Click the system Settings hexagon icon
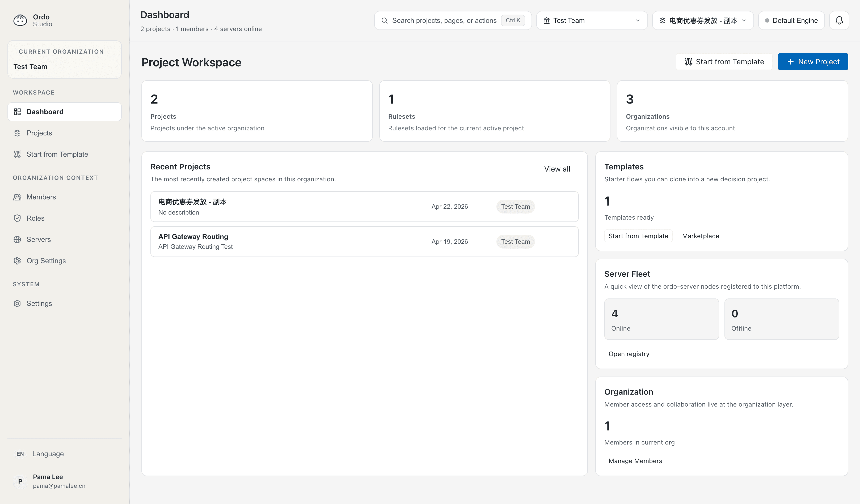 click(17, 304)
